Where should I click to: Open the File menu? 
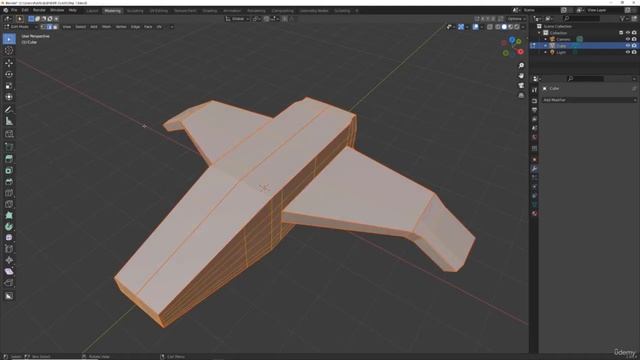click(x=14, y=10)
